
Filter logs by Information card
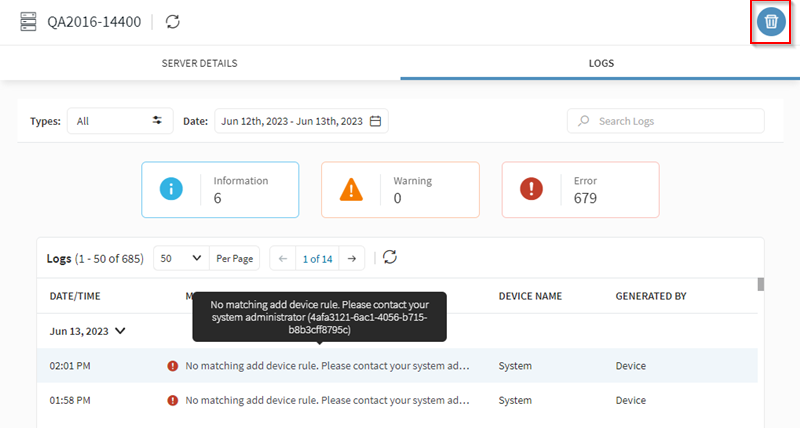point(220,190)
